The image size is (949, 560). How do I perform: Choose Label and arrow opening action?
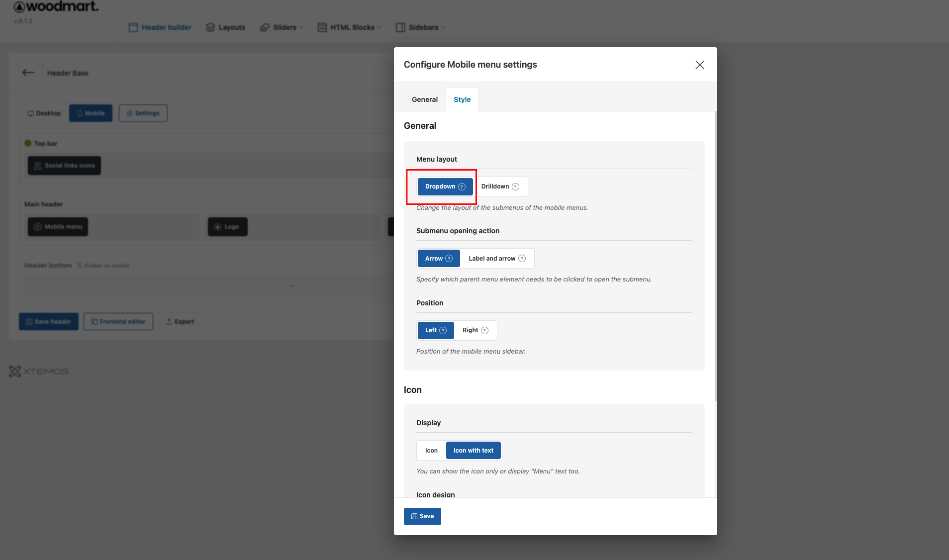click(x=497, y=259)
